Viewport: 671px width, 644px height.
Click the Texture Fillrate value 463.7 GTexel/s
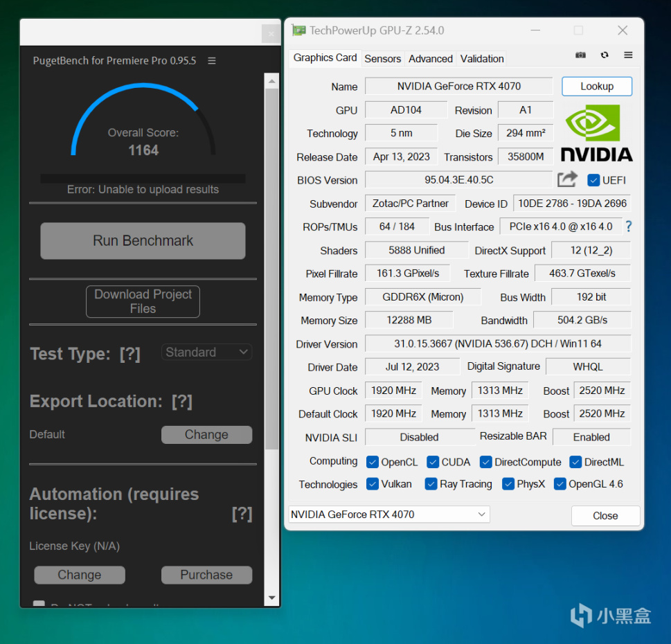tap(582, 274)
